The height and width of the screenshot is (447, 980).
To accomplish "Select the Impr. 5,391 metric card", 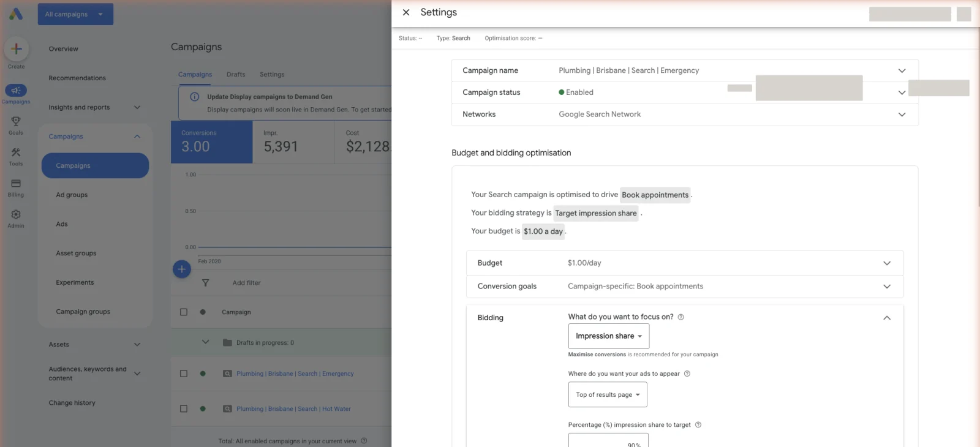I will (x=294, y=142).
